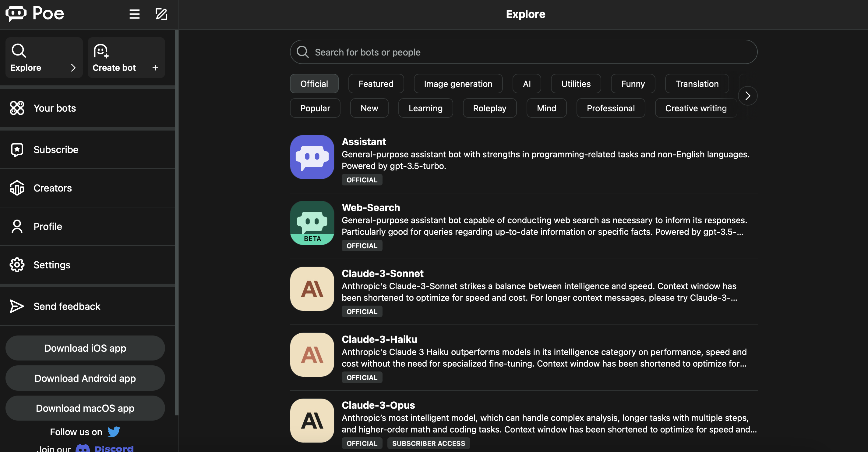Go to Settings in sidebar

(52, 265)
